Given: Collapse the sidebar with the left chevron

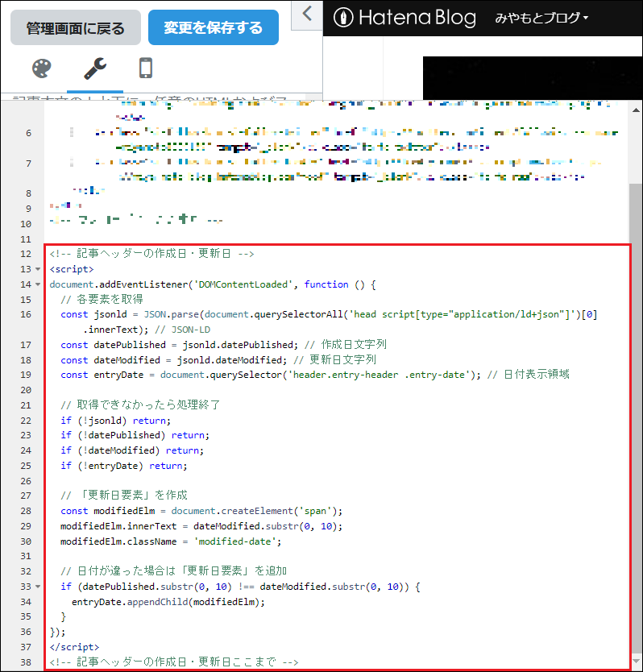Looking at the screenshot, I should tap(307, 14).
